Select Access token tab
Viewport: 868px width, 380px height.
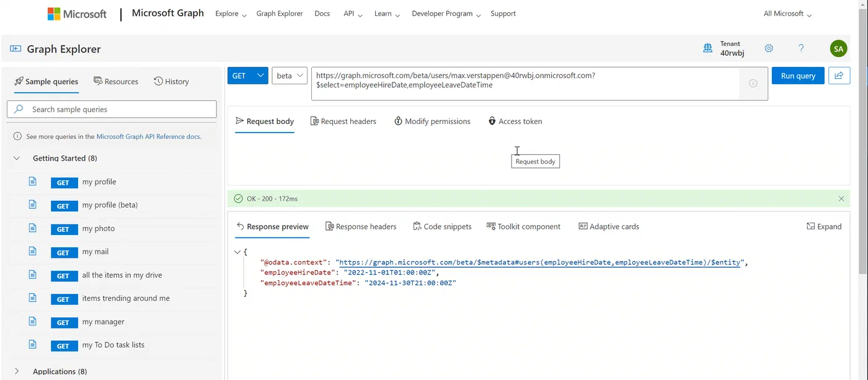pyautogui.click(x=515, y=122)
